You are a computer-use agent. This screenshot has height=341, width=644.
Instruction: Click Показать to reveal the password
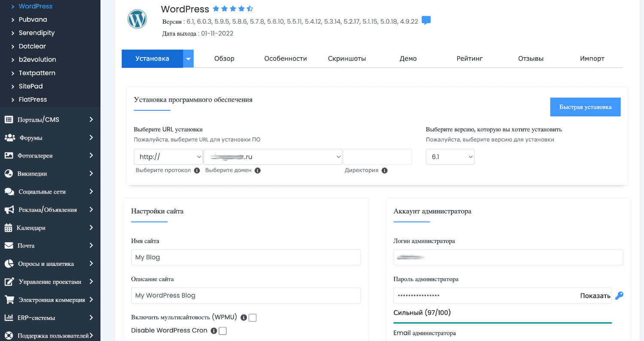595,295
